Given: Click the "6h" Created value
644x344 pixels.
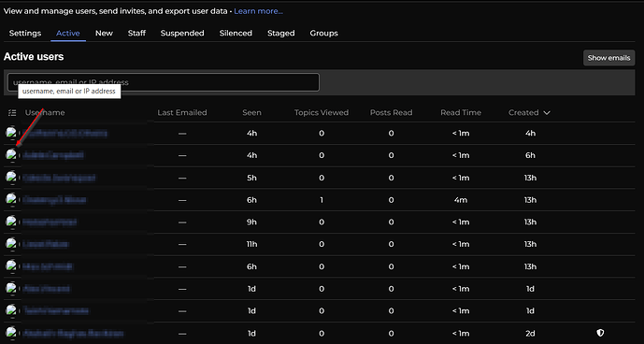Looking at the screenshot, I should click(x=530, y=155).
